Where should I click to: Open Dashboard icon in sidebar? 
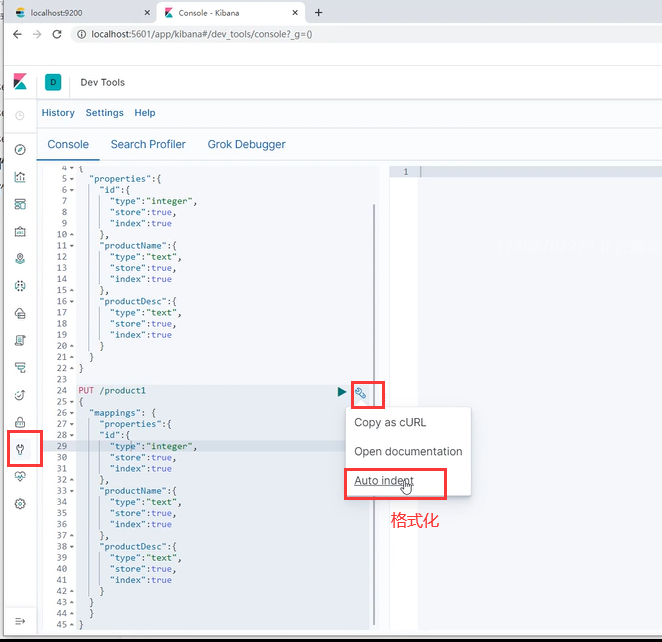coord(20,204)
